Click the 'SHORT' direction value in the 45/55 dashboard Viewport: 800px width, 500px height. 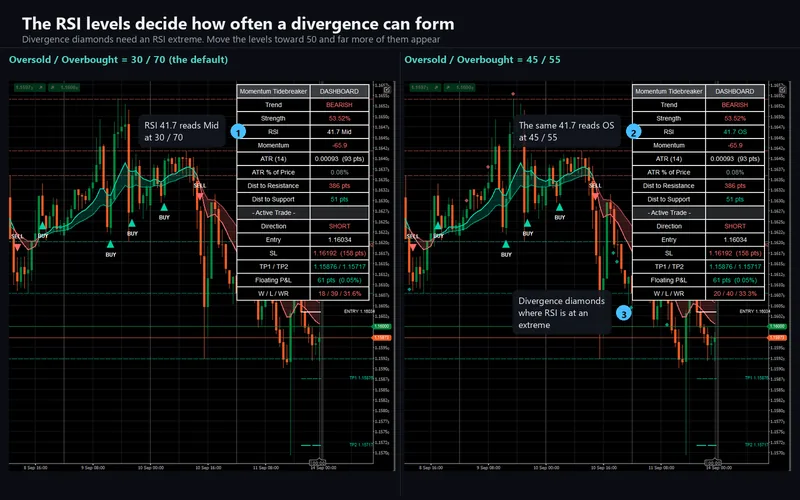tap(735, 226)
